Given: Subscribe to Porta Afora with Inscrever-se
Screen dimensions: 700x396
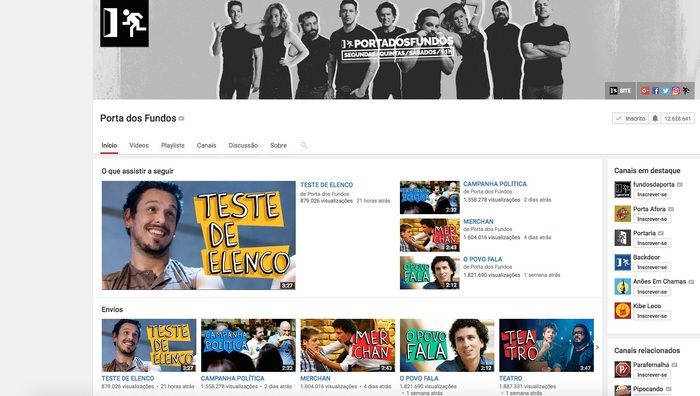Looking at the screenshot, I should 652,219.
